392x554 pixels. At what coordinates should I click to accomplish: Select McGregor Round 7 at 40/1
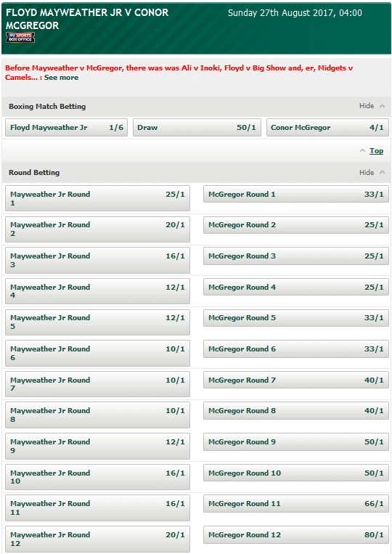click(x=296, y=380)
